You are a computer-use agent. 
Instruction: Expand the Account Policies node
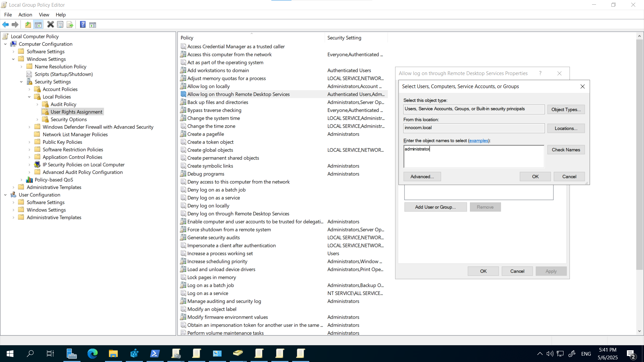pos(30,89)
